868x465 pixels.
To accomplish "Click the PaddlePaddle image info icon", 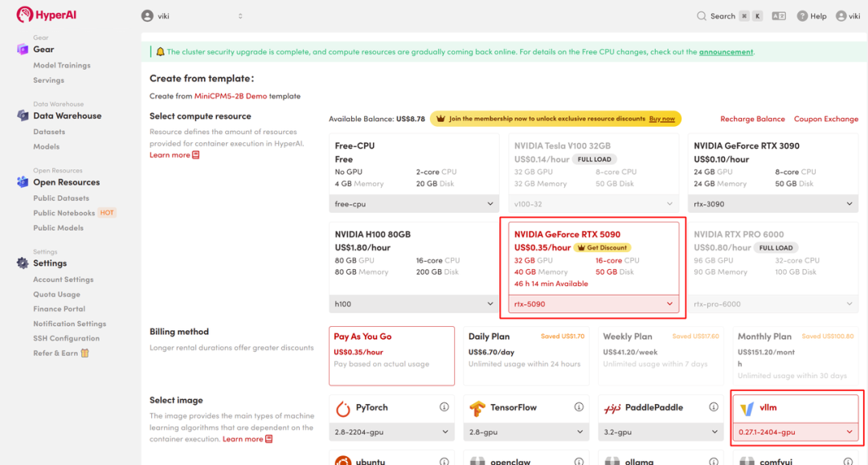I will point(714,407).
